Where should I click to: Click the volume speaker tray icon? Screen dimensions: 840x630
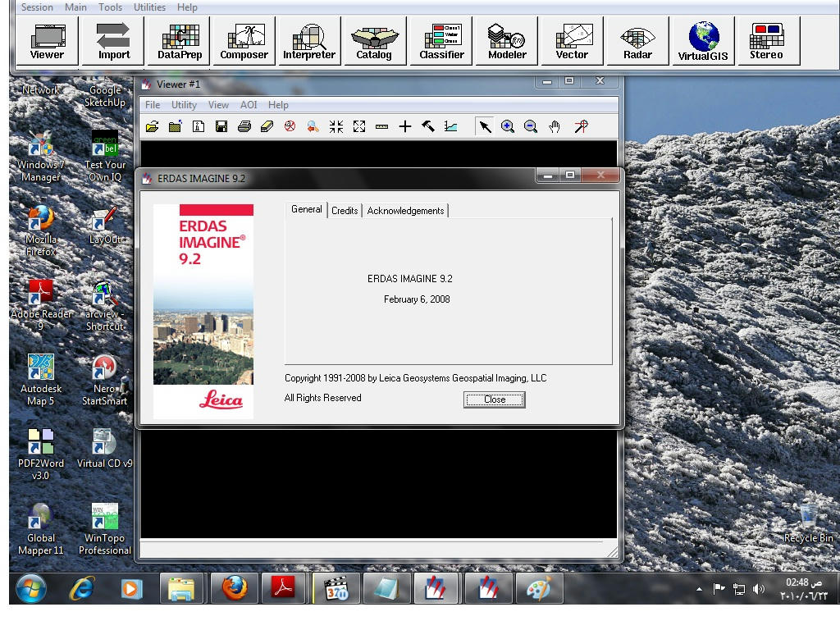(x=758, y=589)
